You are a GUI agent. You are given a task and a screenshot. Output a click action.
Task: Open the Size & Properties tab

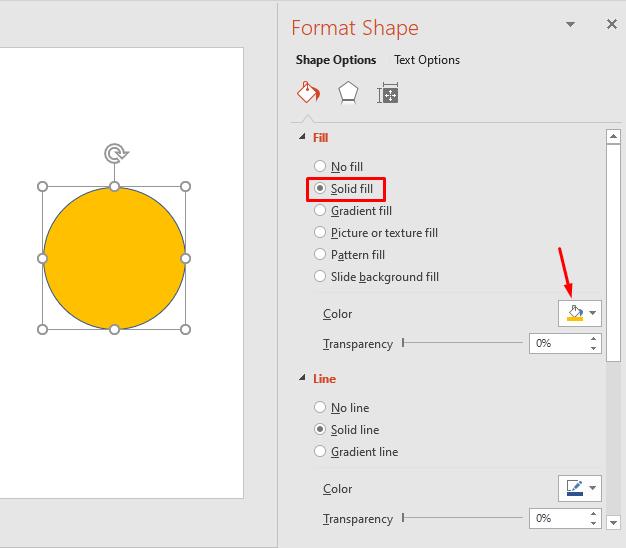pos(388,93)
